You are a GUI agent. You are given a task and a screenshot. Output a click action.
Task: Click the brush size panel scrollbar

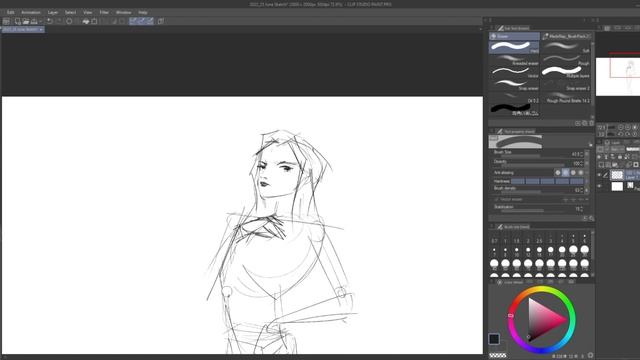593,253
